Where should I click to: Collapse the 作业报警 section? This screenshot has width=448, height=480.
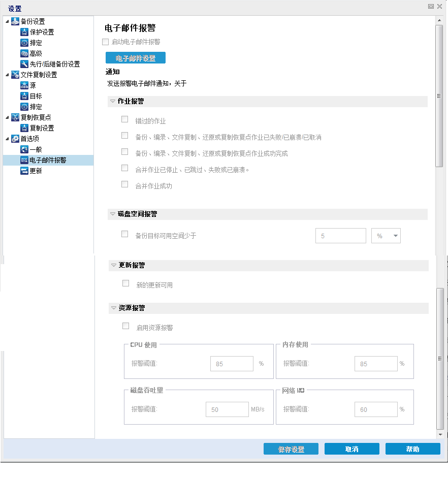click(x=112, y=101)
